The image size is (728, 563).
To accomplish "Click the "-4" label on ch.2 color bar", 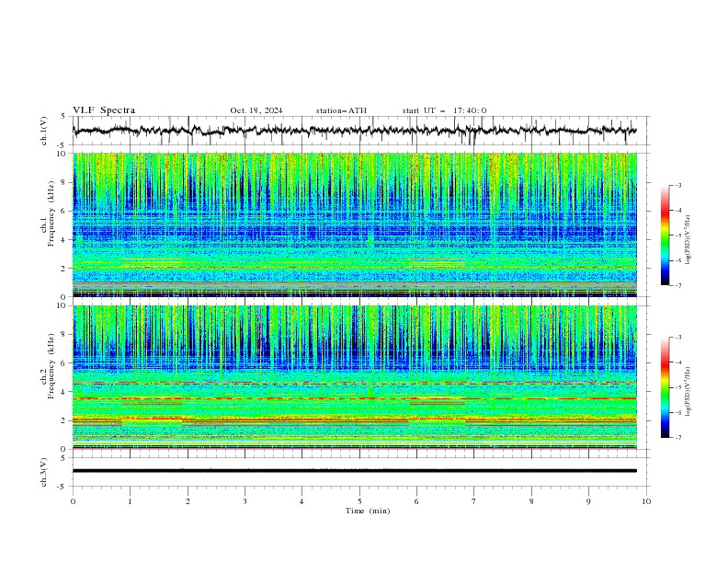I will click(x=677, y=362).
